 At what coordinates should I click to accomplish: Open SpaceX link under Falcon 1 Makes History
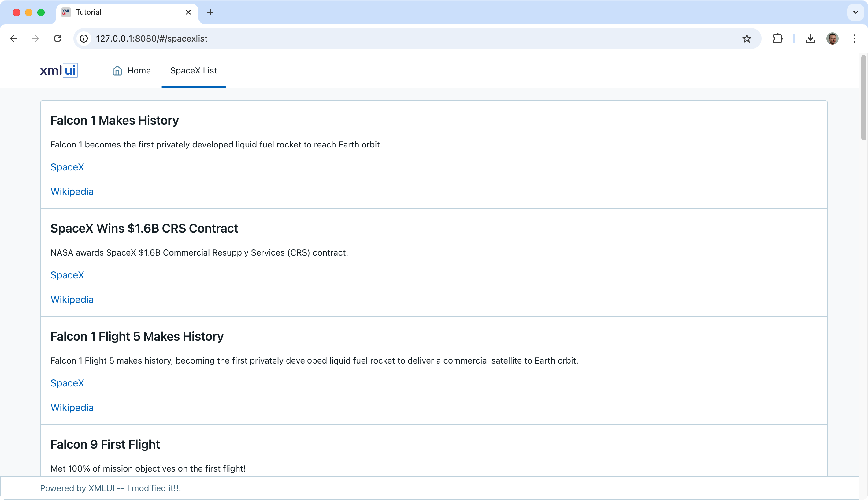point(67,167)
